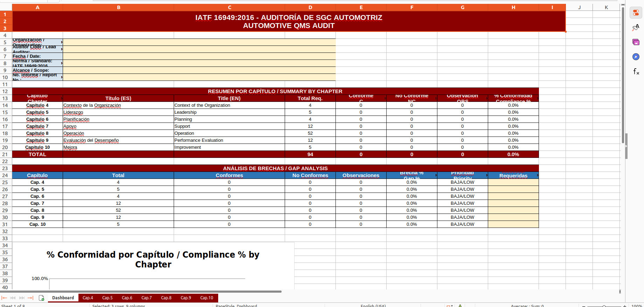The image size is (644, 307).
Task: Select the 'Capítulo 9' summary row label
Action: (37, 140)
